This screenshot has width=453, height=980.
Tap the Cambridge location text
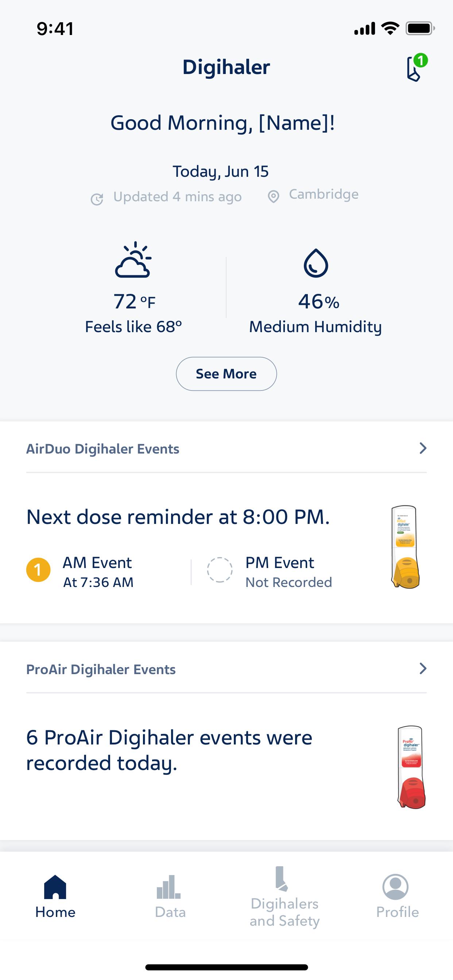point(324,194)
